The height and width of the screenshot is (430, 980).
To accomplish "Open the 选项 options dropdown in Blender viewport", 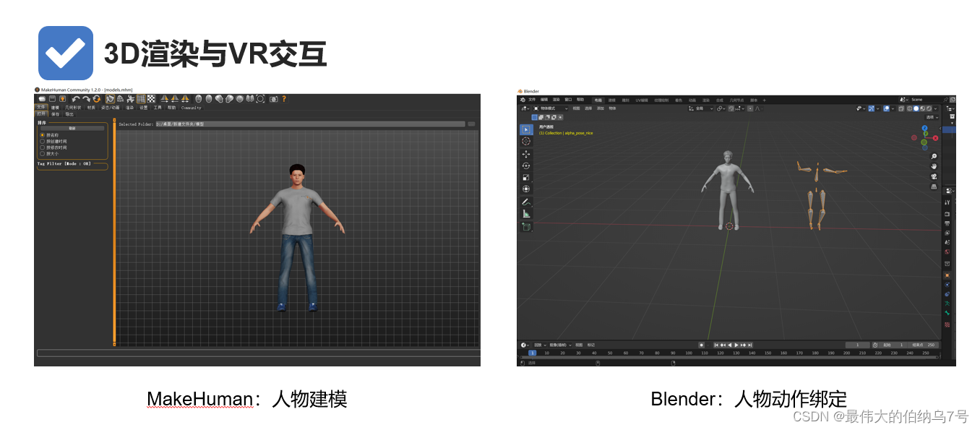I will click(x=932, y=117).
